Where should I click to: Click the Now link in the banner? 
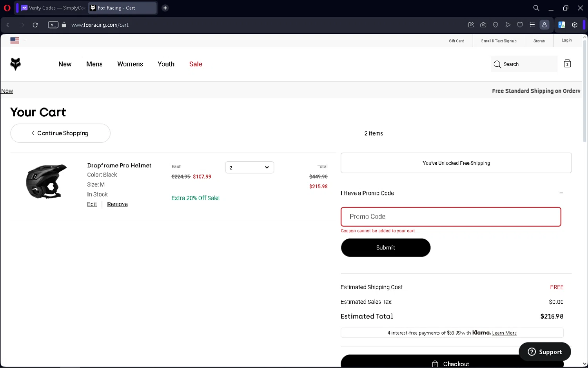[x=7, y=91]
